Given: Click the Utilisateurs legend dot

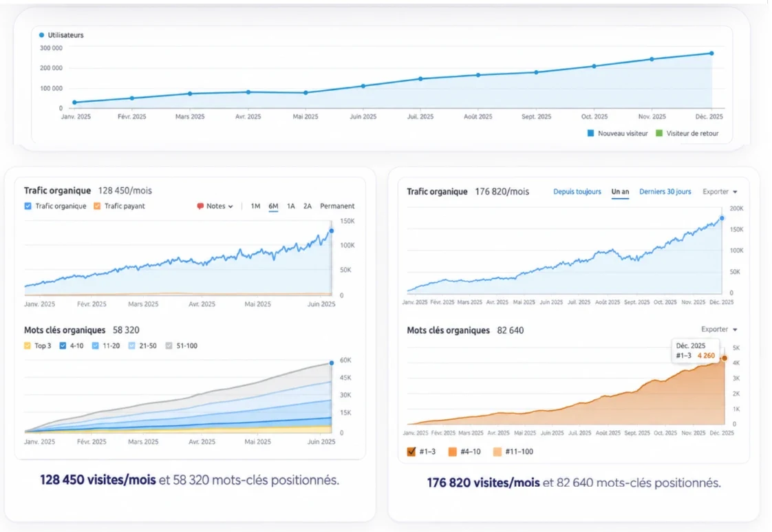Looking at the screenshot, I should pyautogui.click(x=41, y=35).
